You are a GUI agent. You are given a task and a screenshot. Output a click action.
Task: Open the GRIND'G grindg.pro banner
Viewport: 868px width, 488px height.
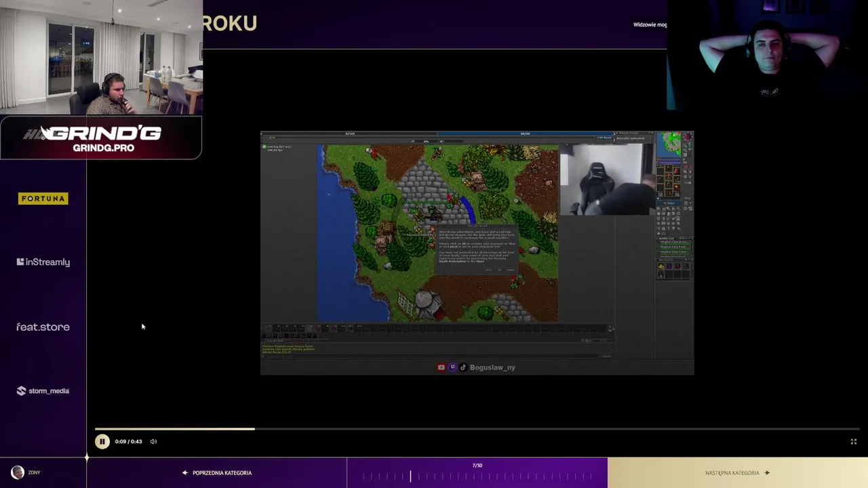tap(101, 138)
